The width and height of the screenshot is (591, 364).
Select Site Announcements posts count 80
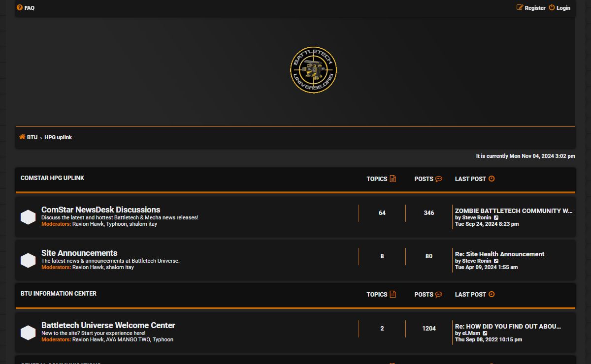coord(429,256)
